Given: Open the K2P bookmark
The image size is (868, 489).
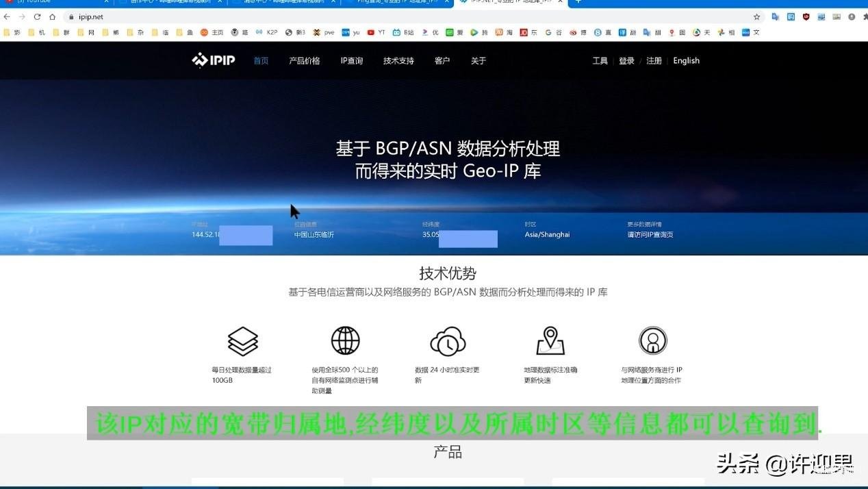Looking at the screenshot, I should tap(266, 32).
